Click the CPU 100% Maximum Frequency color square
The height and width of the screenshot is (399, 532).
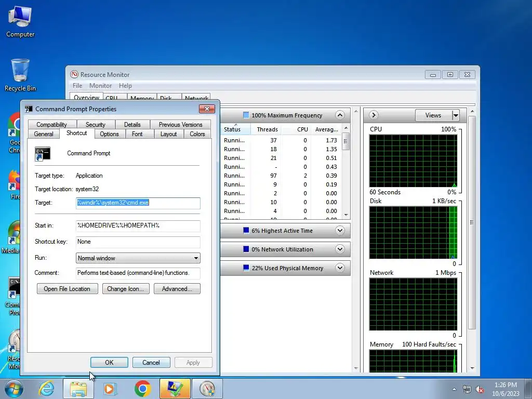pos(246,115)
